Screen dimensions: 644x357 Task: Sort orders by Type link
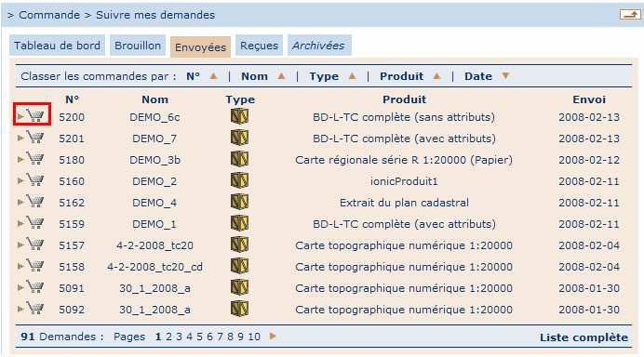coord(324,76)
